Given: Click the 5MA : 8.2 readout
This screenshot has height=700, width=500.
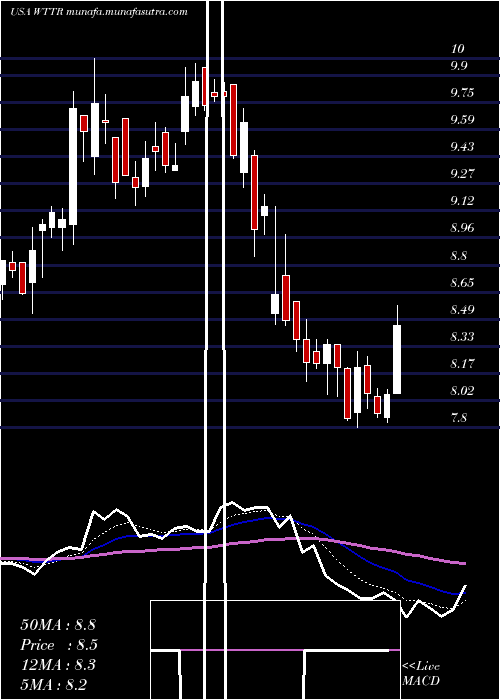Looking at the screenshot, I should click(54, 684).
